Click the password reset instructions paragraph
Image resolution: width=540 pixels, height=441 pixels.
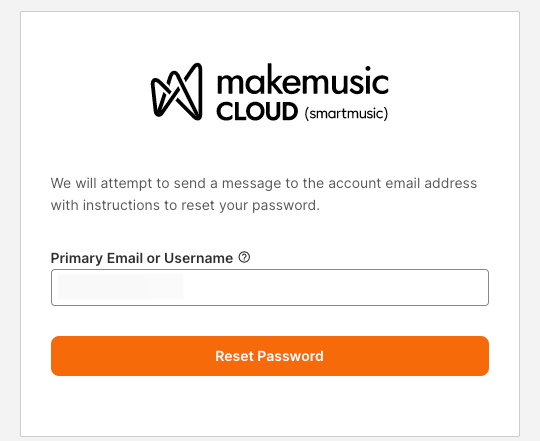tap(263, 194)
